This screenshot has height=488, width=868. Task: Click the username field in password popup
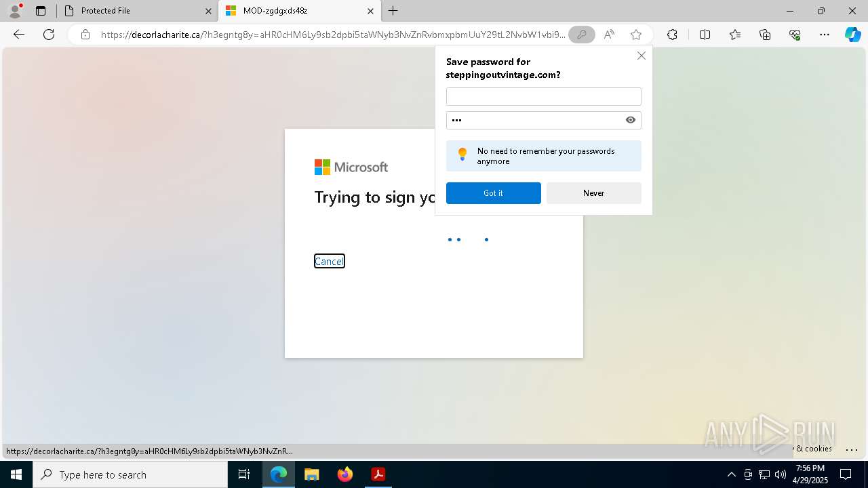pos(543,96)
